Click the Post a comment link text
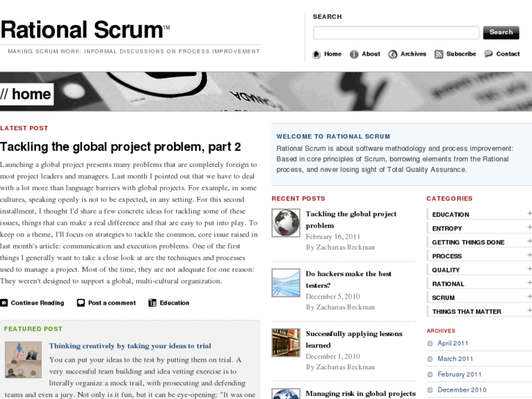Viewport: 532px width, 399px height. [112, 303]
